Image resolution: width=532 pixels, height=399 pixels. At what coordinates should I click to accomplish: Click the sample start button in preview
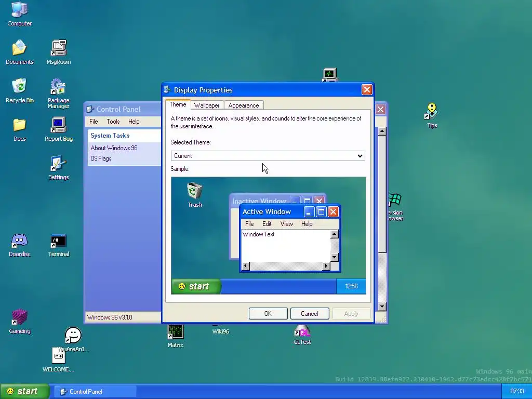point(196,286)
